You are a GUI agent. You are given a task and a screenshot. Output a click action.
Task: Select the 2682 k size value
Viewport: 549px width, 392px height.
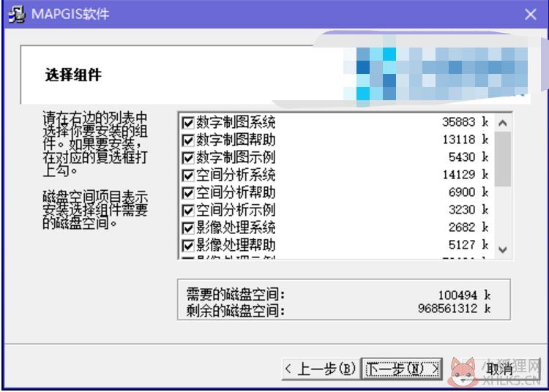468,227
